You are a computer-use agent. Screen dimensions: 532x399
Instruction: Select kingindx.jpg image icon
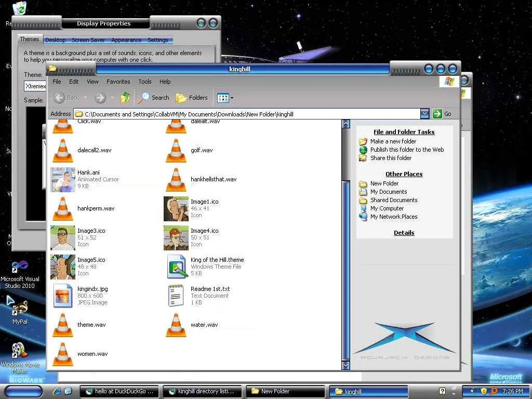[63, 296]
